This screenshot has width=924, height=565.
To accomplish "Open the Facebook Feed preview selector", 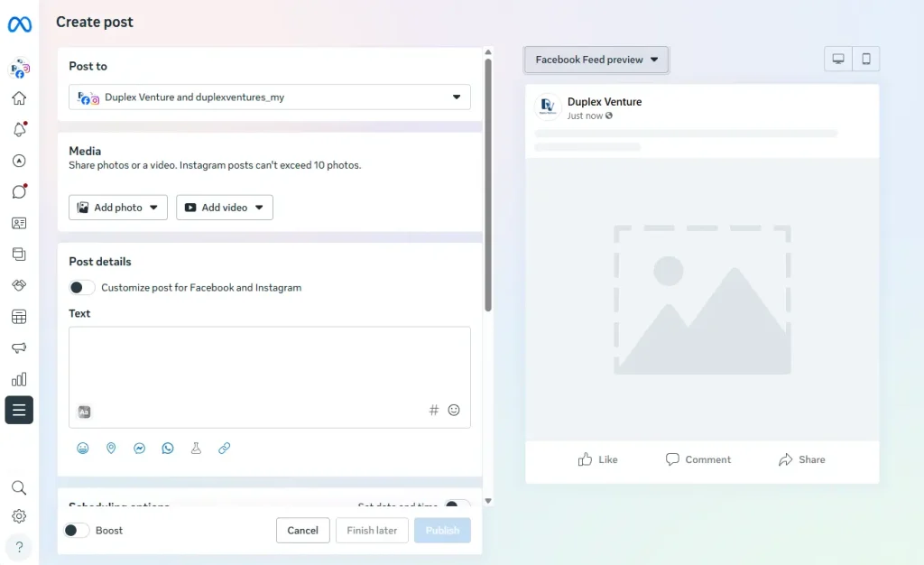I will 596,59.
